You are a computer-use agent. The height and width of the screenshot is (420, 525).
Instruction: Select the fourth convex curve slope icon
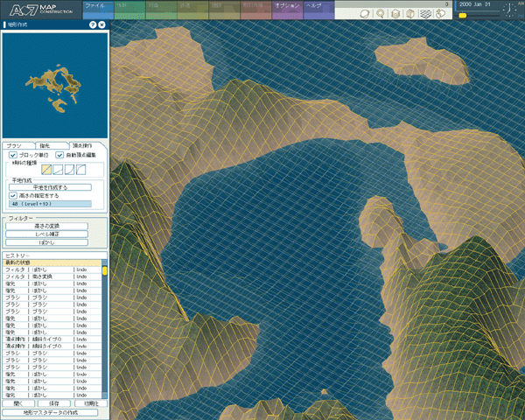(80, 170)
